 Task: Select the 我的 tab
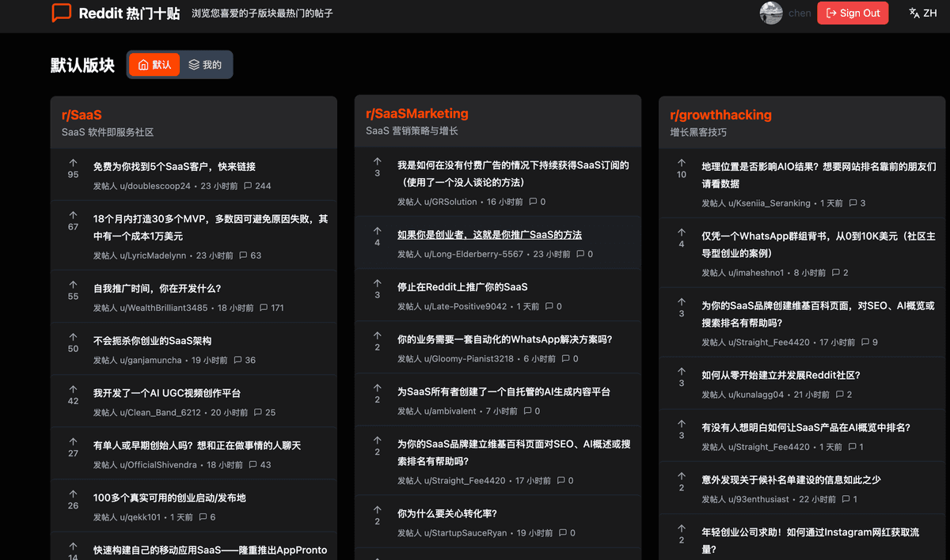point(205,65)
